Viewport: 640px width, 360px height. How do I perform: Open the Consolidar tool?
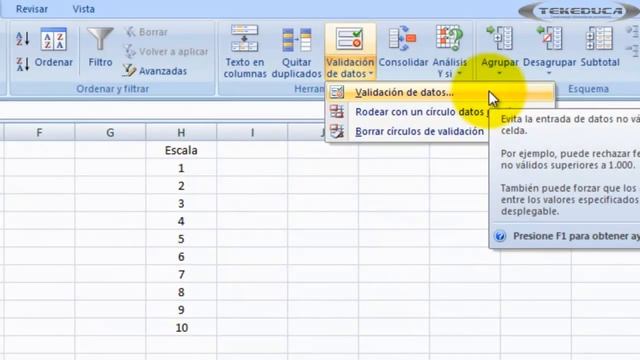pos(403,46)
